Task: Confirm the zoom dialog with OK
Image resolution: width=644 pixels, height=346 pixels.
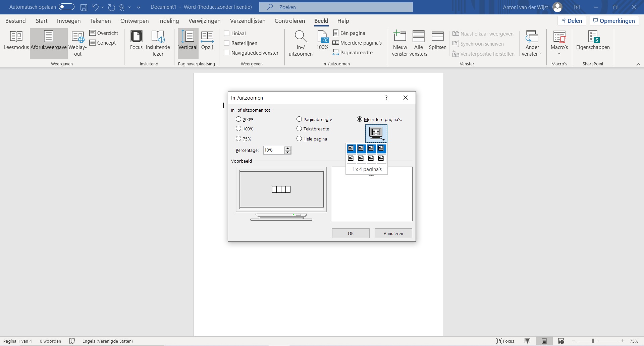Action: point(351,233)
